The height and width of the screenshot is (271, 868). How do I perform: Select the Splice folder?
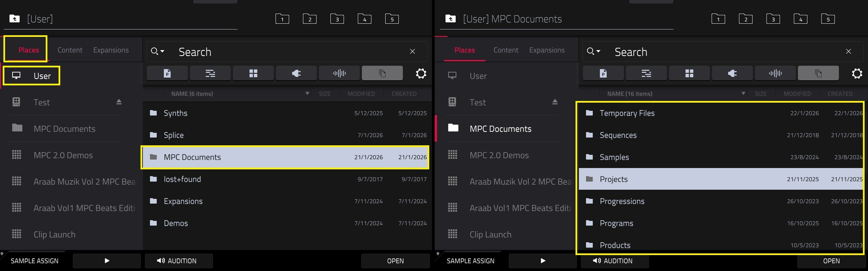click(x=287, y=135)
